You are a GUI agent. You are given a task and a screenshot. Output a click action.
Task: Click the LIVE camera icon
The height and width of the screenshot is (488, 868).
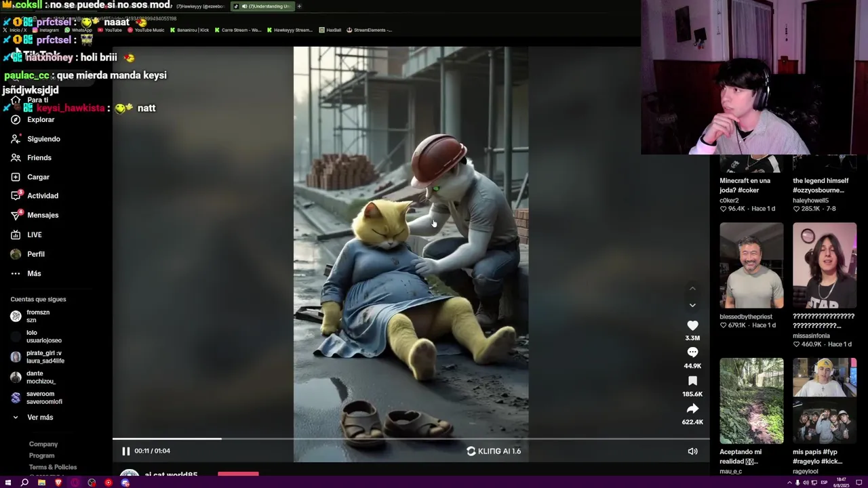point(16,235)
